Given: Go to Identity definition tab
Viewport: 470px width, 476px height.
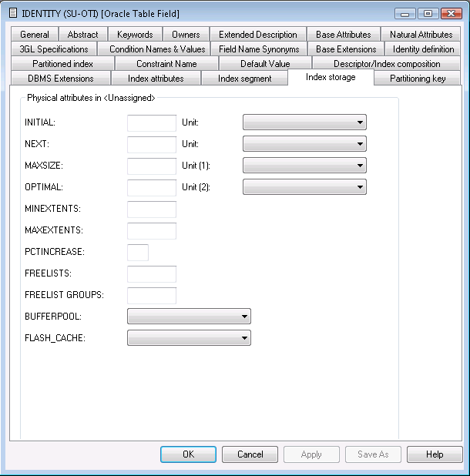Looking at the screenshot, I should tap(423, 49).
